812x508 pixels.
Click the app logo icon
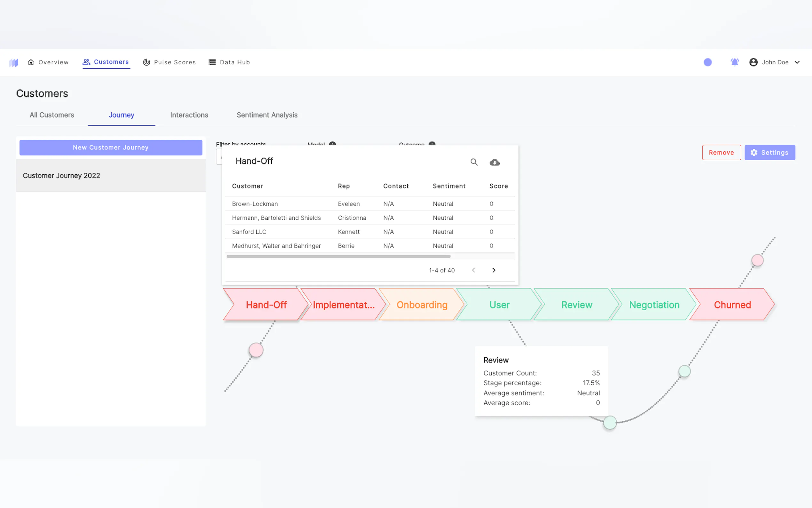tap(14, 62)
